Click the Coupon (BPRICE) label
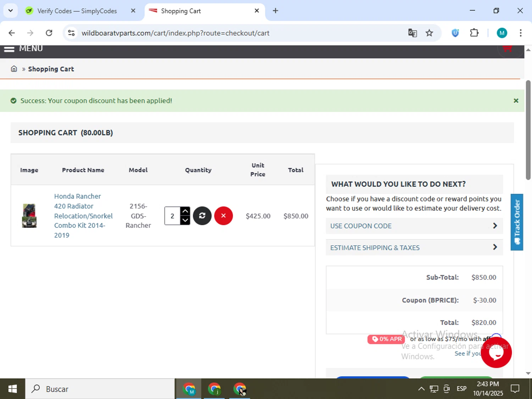Viewport: 532px width, 399px height. [x=430, y=300]
